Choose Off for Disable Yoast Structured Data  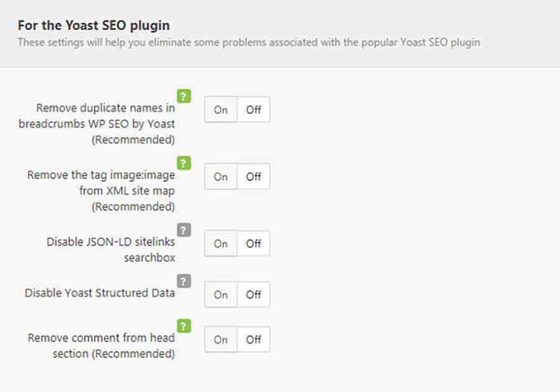pyautogui.click(x=253, y=294)
